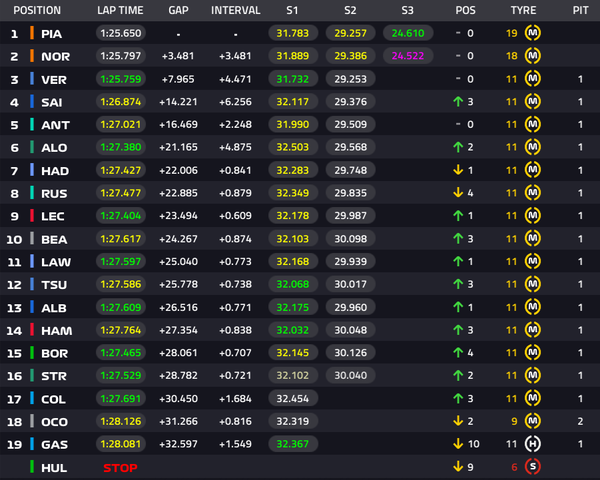The width and height of the screenshot is (600, 480).
Task: Click the medium tyre icon in LEC's row
Action: click(x=533, y=216)
